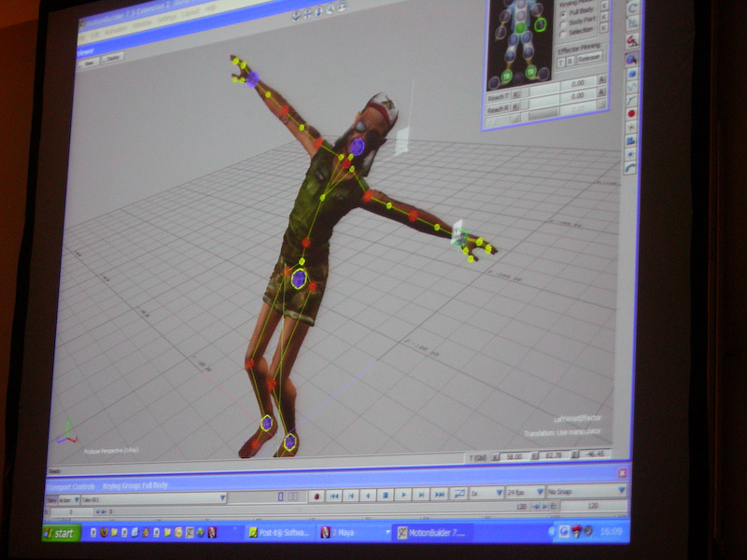747x560 pixels.
Task: Open the Window menu
Action: 143,24
